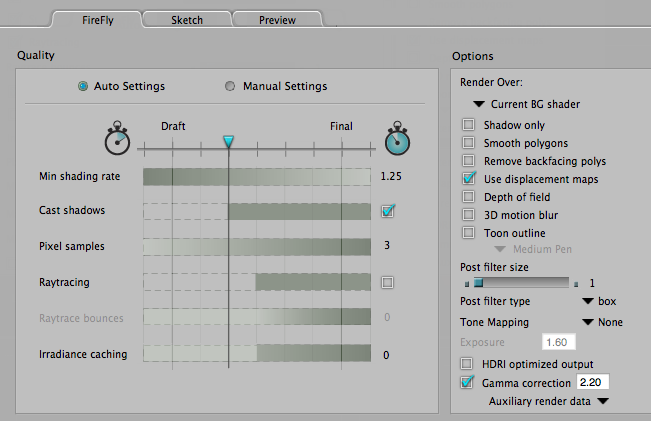This screenshot has height=421, width=651.
Task: Click the Irradiance caching label
Action: [x=83, y=354]
